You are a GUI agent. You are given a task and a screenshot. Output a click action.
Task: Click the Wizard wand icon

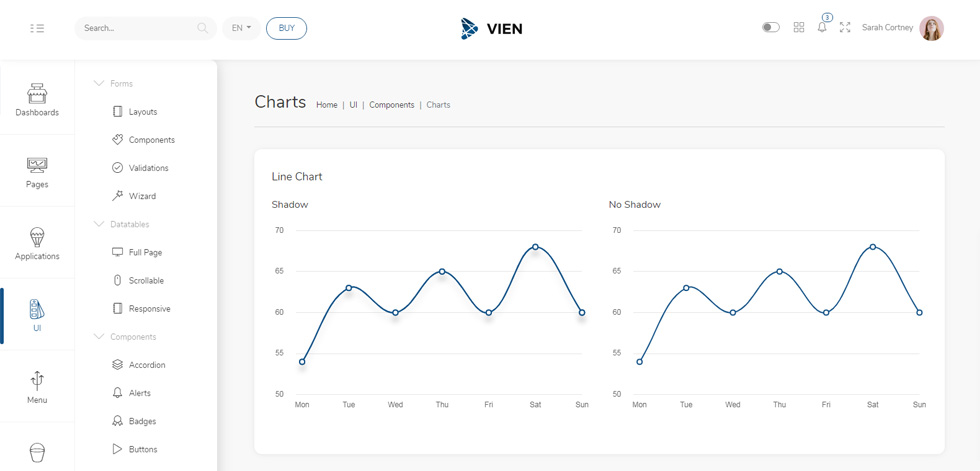click(117, 196)
